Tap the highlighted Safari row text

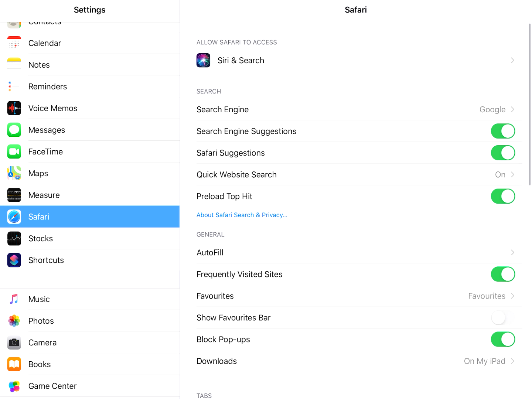(x=39, y=217)
